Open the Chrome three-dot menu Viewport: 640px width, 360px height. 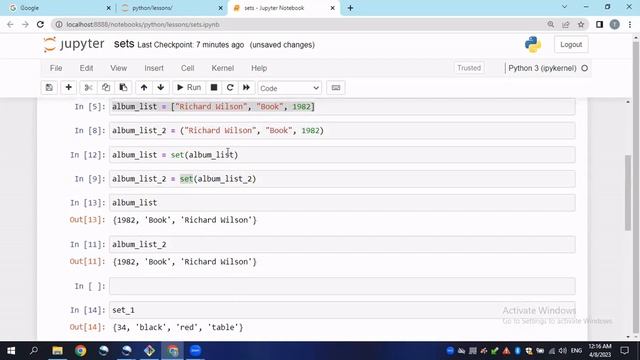(630, 24)
